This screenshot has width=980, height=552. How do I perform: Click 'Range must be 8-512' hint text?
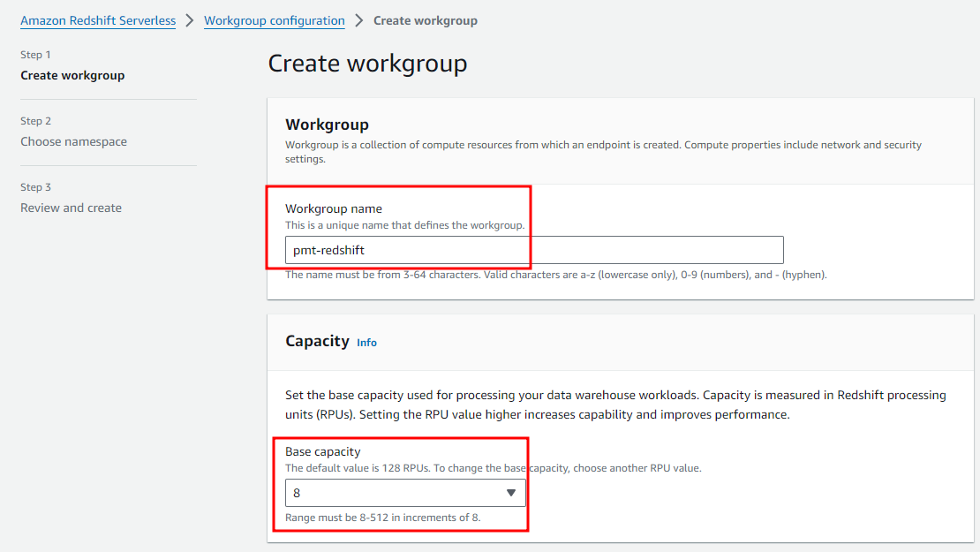[x=383, y=518]
